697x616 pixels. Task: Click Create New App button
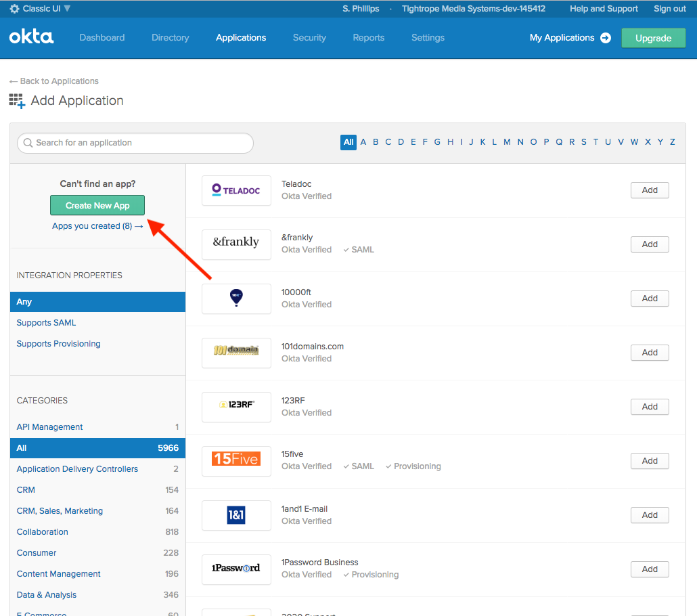[97, 206]
